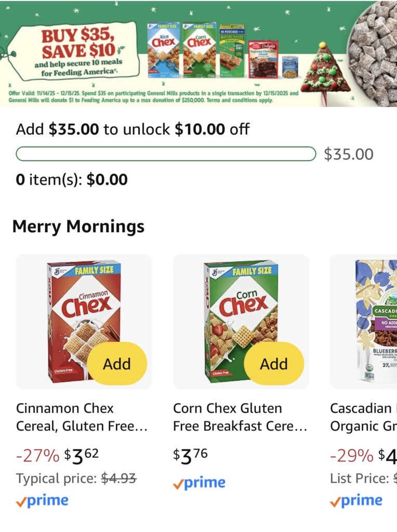Open the Corn Chex Gluten Free title link
The width and height of the screenshot is (397, 532).
click(x=240, y=417)
